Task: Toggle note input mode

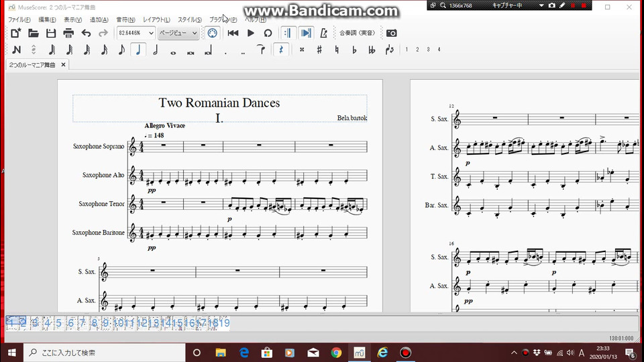Action: pyautogui.click(x=16, y=50)
